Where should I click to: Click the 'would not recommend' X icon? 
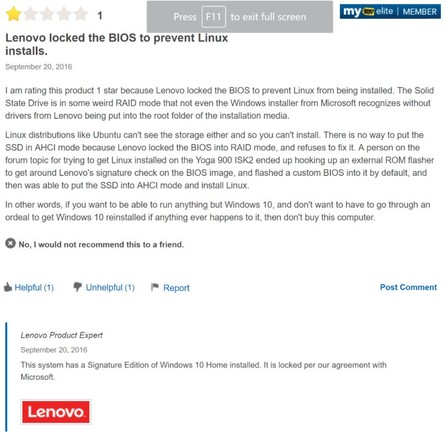[10, 243]
